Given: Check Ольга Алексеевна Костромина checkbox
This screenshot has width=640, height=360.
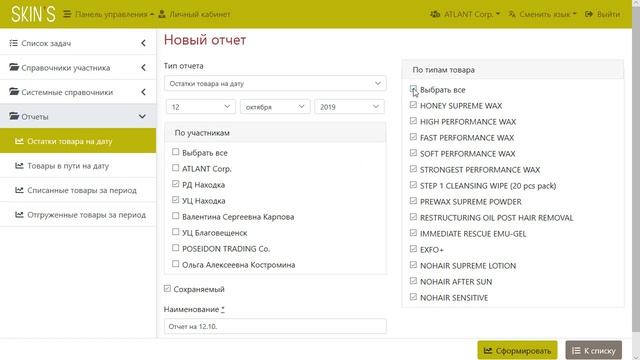Looking at the screenshot, I should [176, 264].
